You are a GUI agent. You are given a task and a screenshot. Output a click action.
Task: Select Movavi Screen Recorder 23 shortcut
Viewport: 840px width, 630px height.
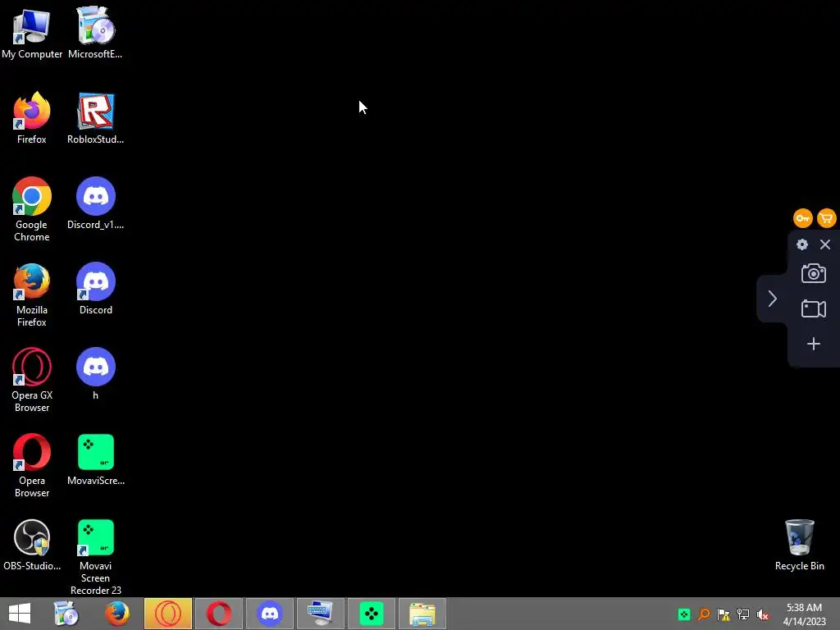coord(95,557)
